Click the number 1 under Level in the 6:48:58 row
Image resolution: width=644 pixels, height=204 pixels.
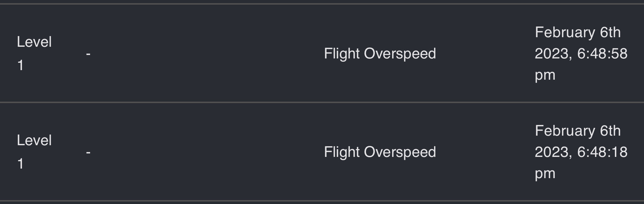point(21,66)
